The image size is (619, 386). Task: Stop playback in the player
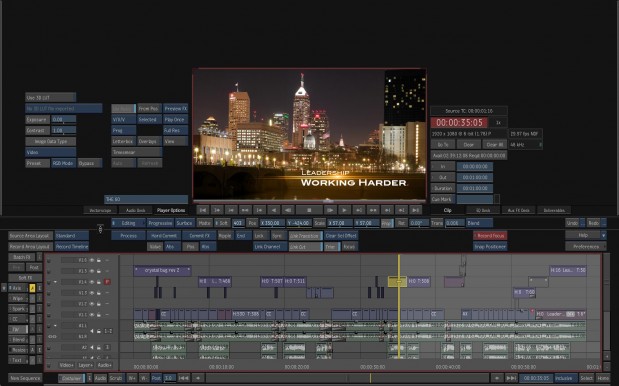309,210
